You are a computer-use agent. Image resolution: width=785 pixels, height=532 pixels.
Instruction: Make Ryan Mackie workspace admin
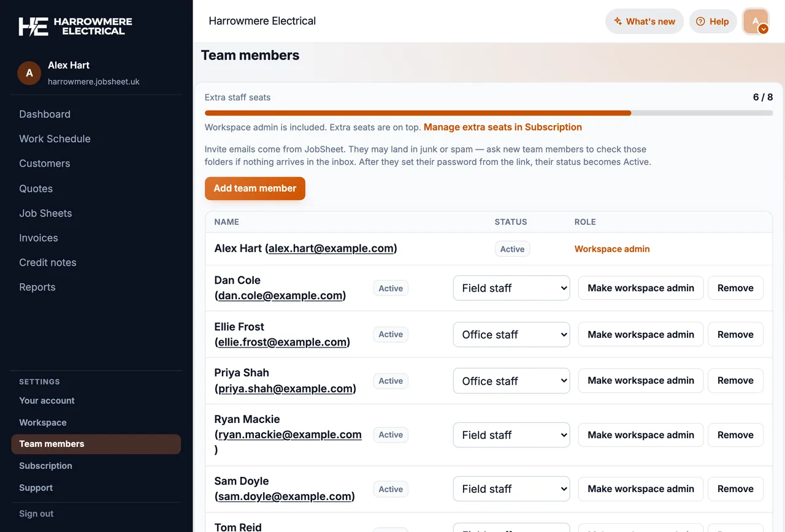641,435
